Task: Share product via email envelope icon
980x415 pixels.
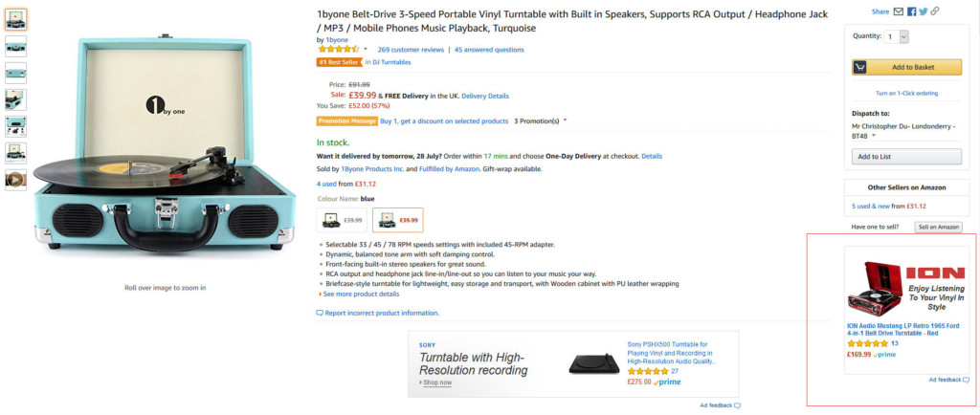Action: [899, 11]
